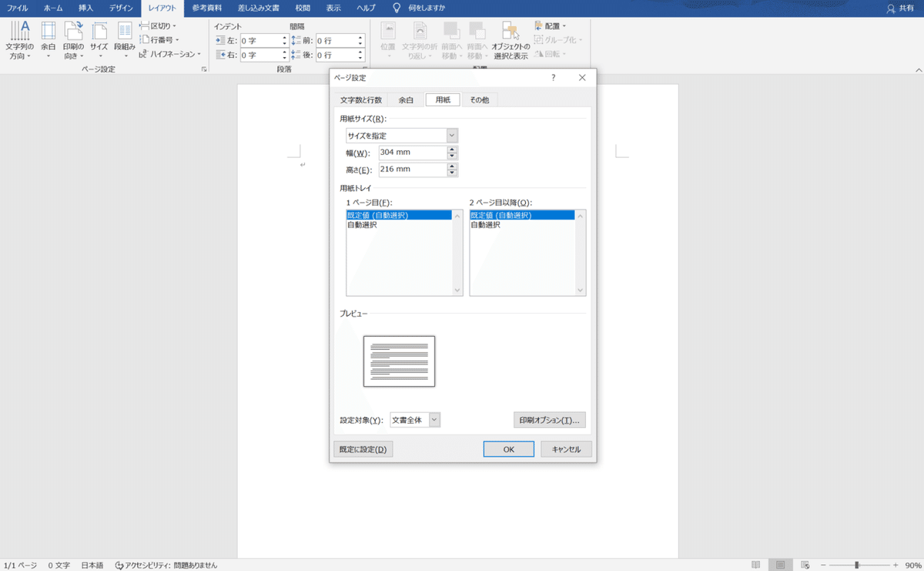Click the dialog help question mark

pos(553,78)
